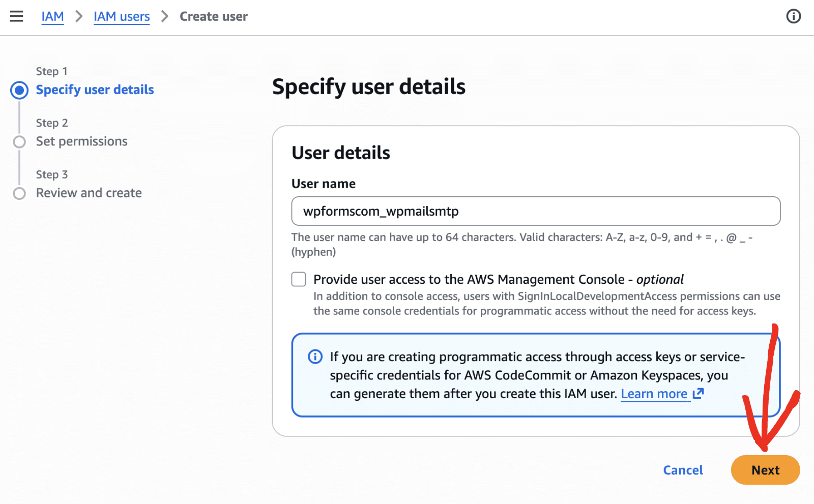
Task: Click the 'Step 2' label text
Action: click(52, 123)
